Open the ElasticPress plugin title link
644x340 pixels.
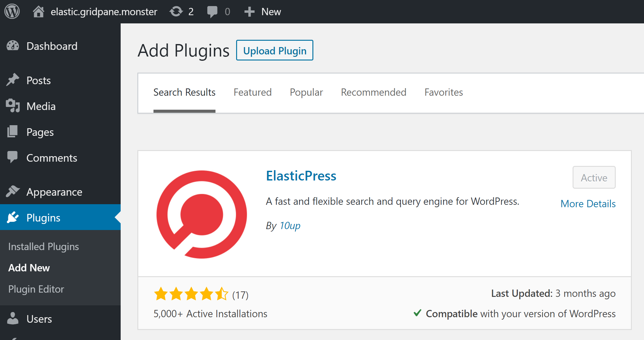coord(301,176)
